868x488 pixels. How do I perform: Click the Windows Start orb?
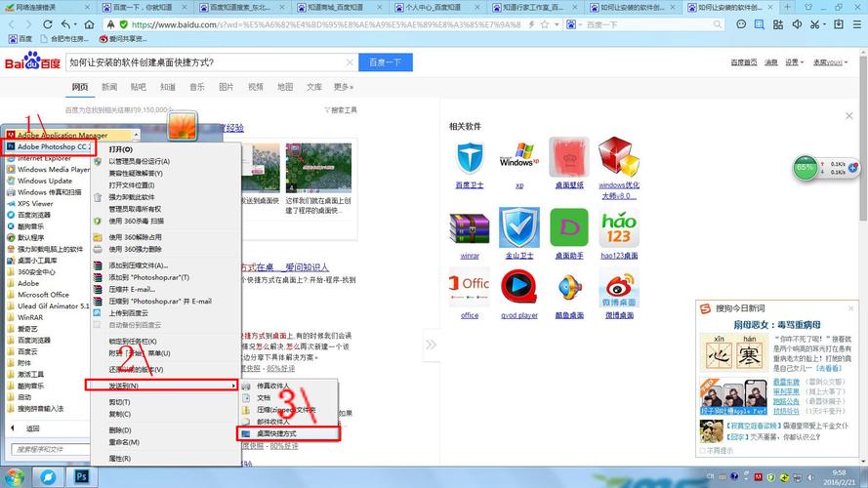[x=15, y=477]
